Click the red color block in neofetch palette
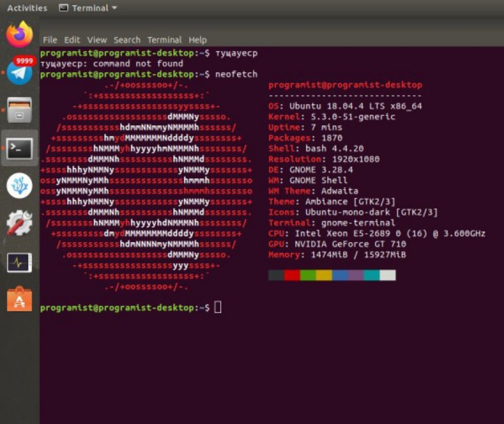This screenshot has height=424, width=504. point(292,275)
